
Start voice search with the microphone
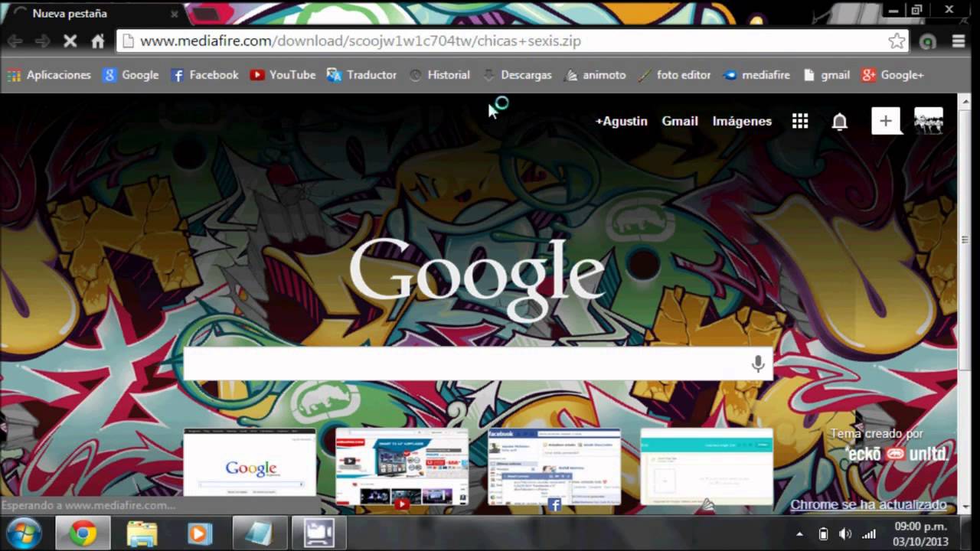[x=758, y=364]
